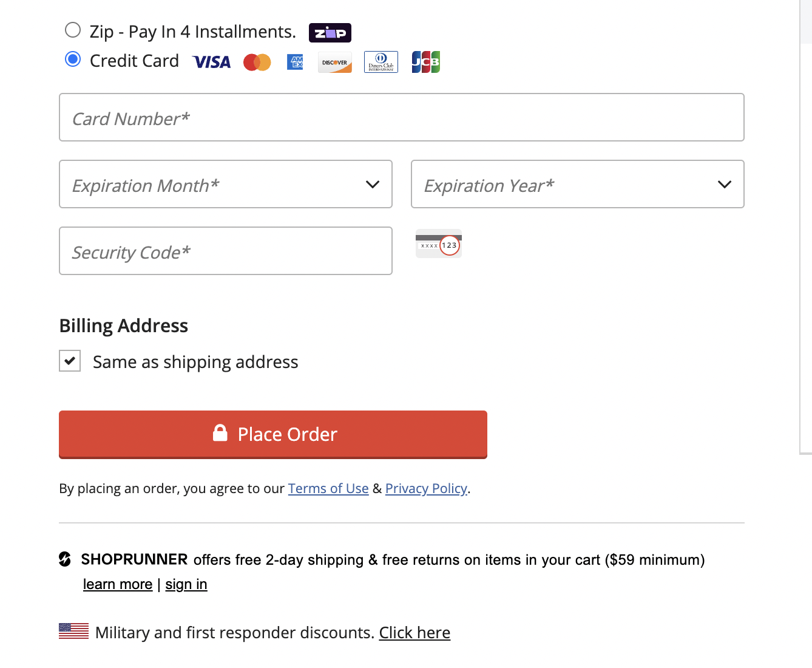Open the Expiration Year dropdown
This screenshot has height=668, width=812.
point(577,184)
